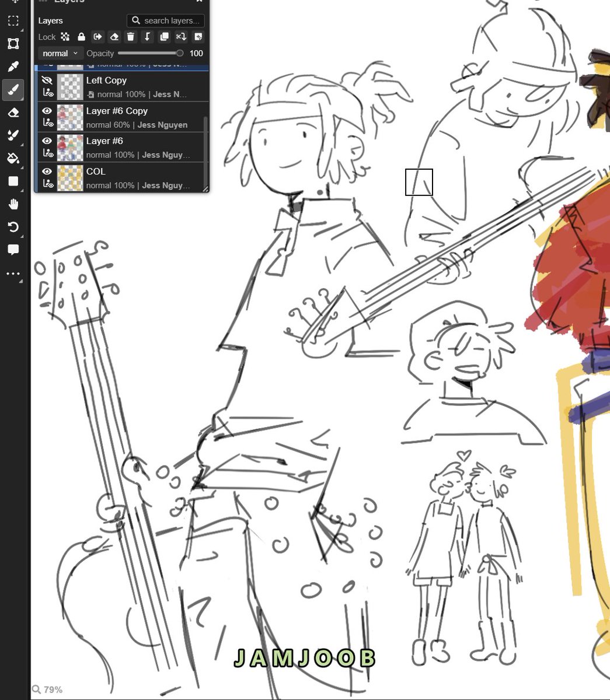Click the 'COL' layer name
Screen dimensions: 610x700
click(96, 171)
